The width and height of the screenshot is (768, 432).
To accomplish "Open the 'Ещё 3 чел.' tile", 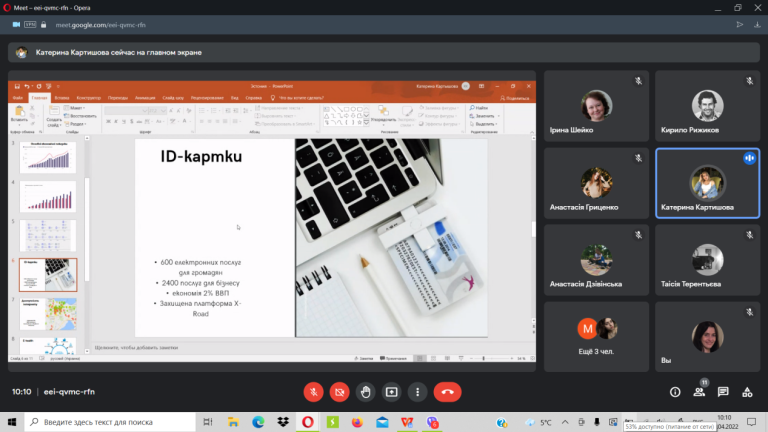I will [x=596, y=337].
